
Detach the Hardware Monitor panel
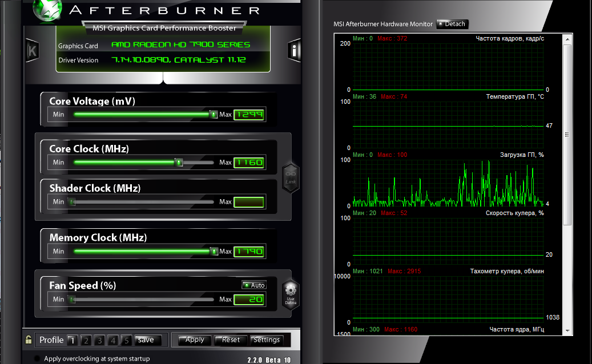(452, 24)
